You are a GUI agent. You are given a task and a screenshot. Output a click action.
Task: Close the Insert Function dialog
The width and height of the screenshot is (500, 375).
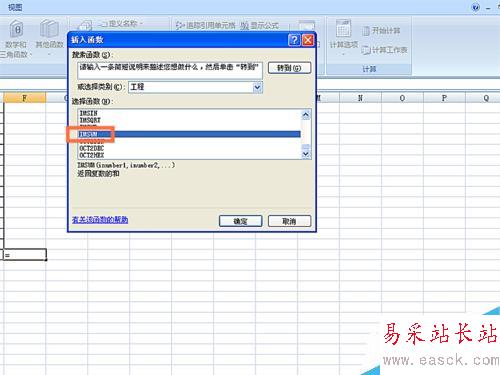[x=308, y=40]
